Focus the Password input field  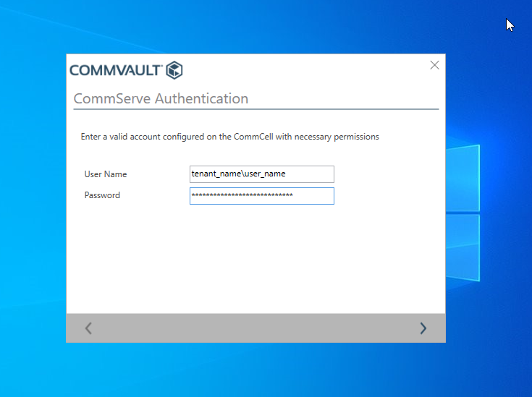[261, 196]
